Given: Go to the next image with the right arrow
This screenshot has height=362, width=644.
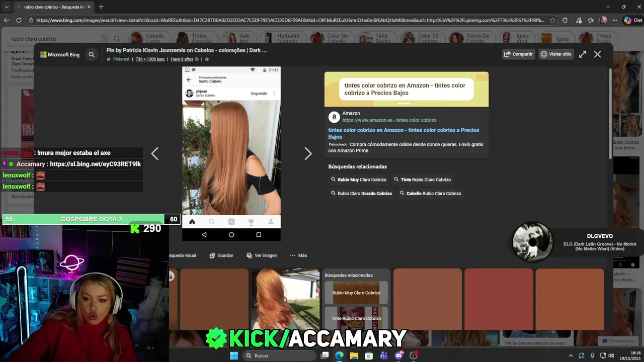Looking at the screenshot, I should (x=308, y=154).
